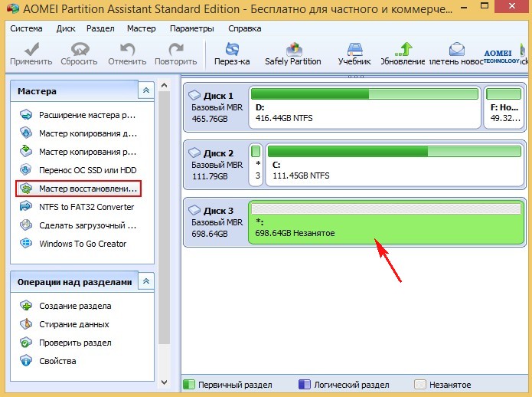This screenshot has height=397, width=532.
Task: Click the Создание раздела plus icon
Action: pyautogui.click(x=26, y=306)
